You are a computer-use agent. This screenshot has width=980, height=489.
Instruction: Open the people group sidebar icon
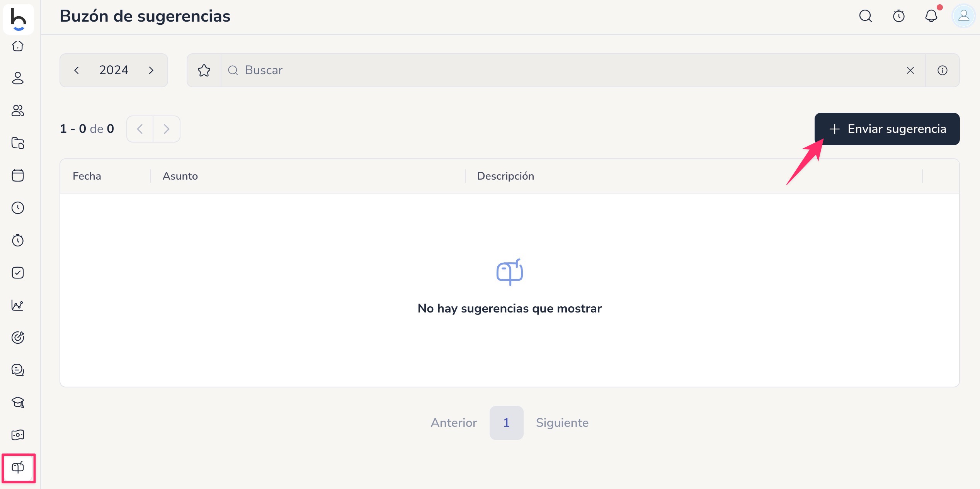[x=18, y=110]
